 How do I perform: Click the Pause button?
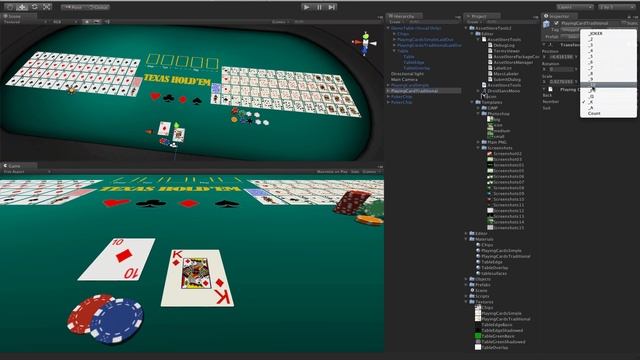pos(320,7)
